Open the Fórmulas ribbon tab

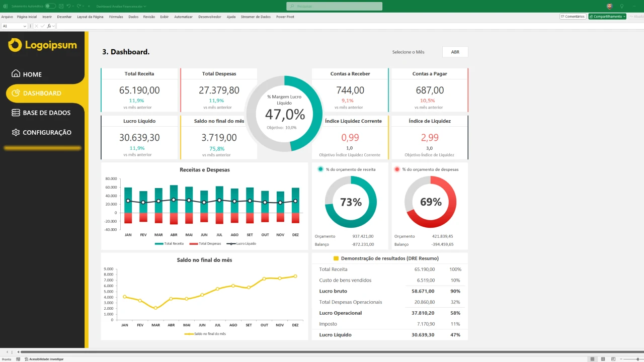[116, 17]
